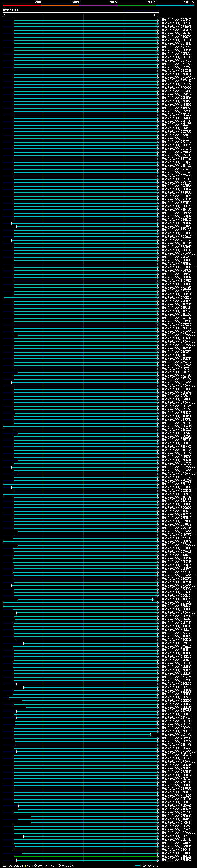
Task: Select UniRef100_C5Z5W5 hit
Action: click(177, 131)
